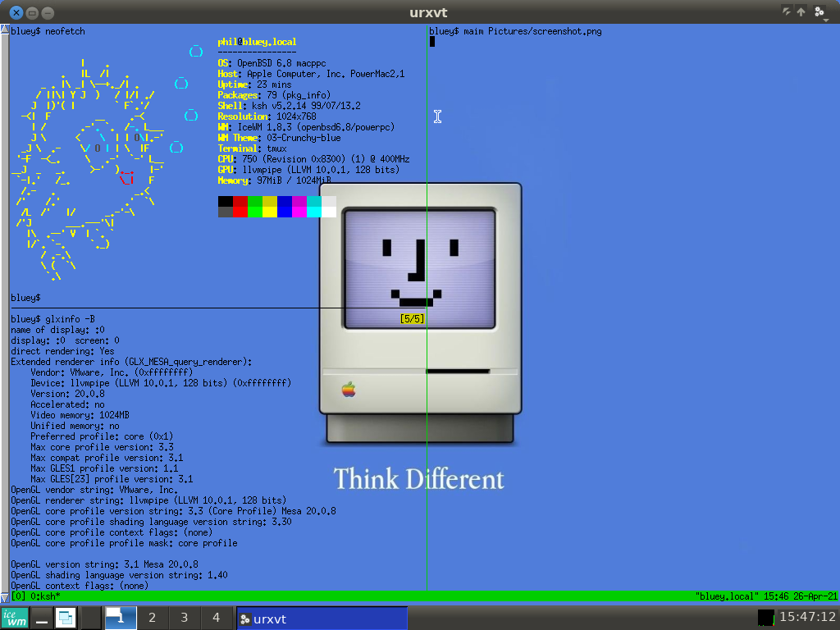840x630 pixels.
Task: Switch to workspace 1
Action: click(x=121, y=619)
